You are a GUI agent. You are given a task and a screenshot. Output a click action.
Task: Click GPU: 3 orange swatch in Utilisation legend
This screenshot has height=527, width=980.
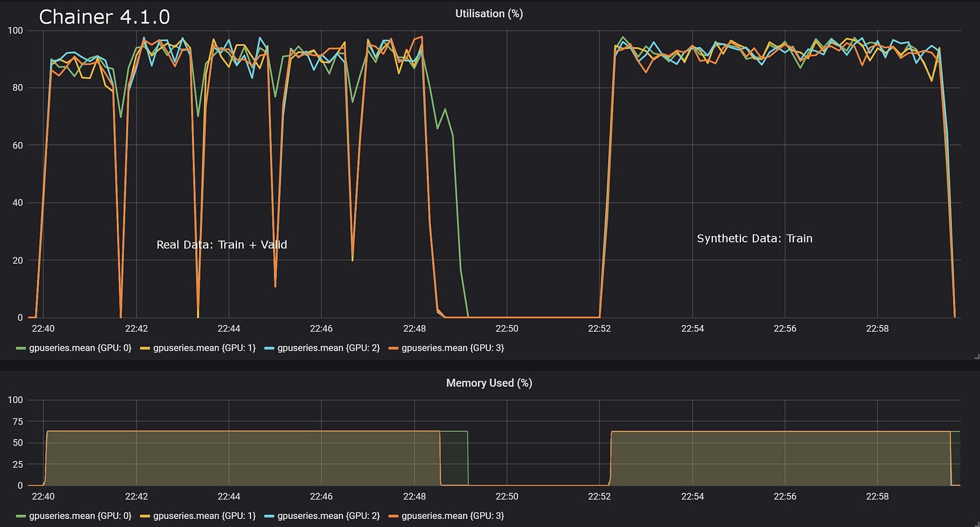pyautogui.click(x=393, y=348)
